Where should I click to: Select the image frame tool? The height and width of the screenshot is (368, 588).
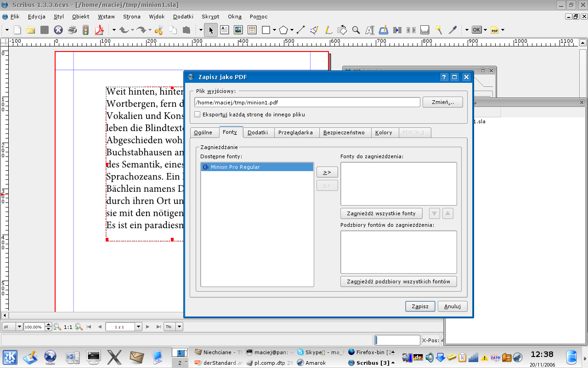(238, 30)
